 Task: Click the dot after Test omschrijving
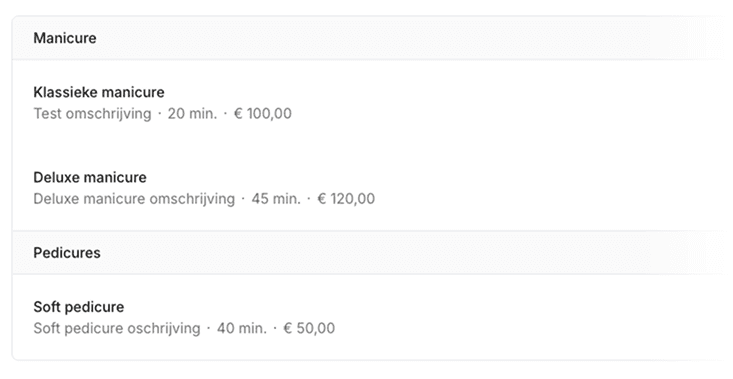(159, 114)
